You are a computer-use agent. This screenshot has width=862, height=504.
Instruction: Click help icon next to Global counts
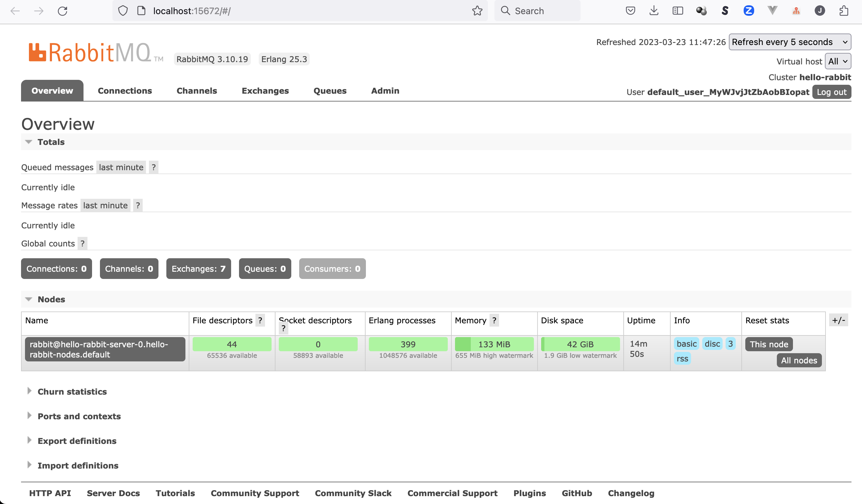[83, 243]
